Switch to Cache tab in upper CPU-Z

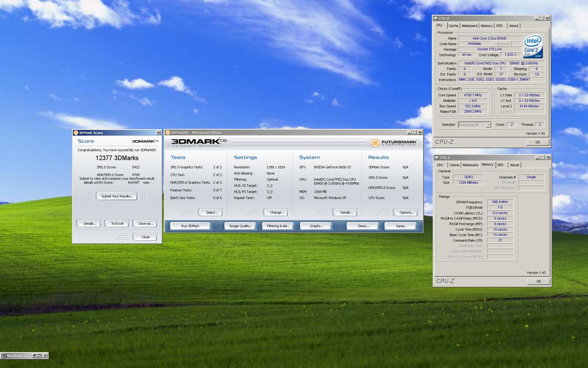pos(454,26)
